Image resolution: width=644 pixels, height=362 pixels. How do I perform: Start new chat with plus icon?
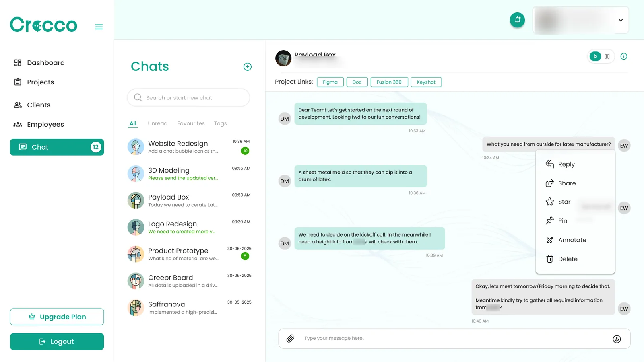click(x=248, y=67)
